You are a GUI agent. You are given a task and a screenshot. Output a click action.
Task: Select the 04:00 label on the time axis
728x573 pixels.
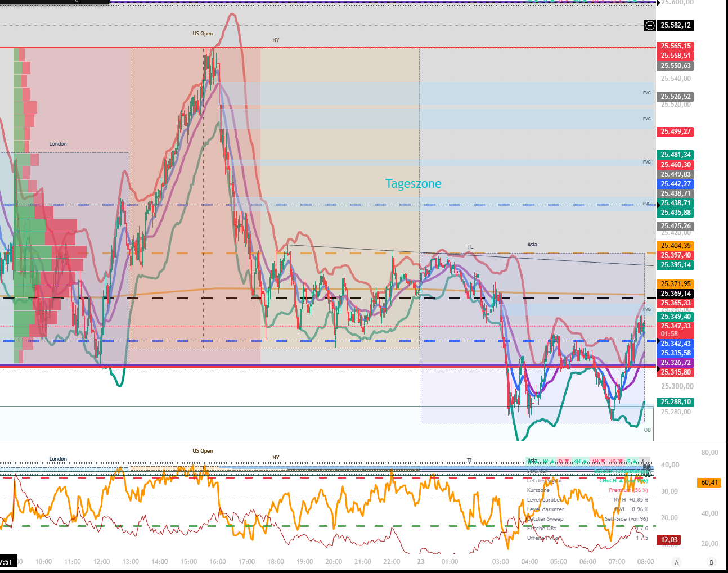click(529, 562)
